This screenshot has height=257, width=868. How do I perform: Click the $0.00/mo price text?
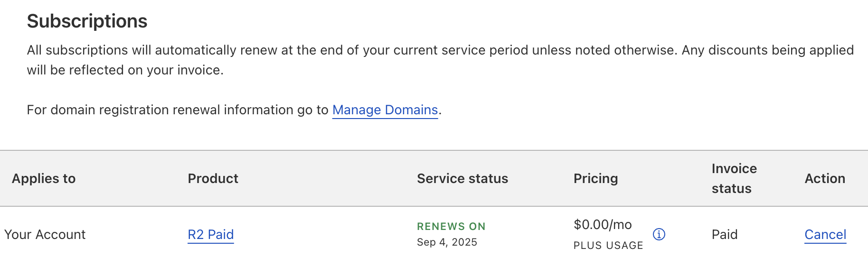[603, 225]
